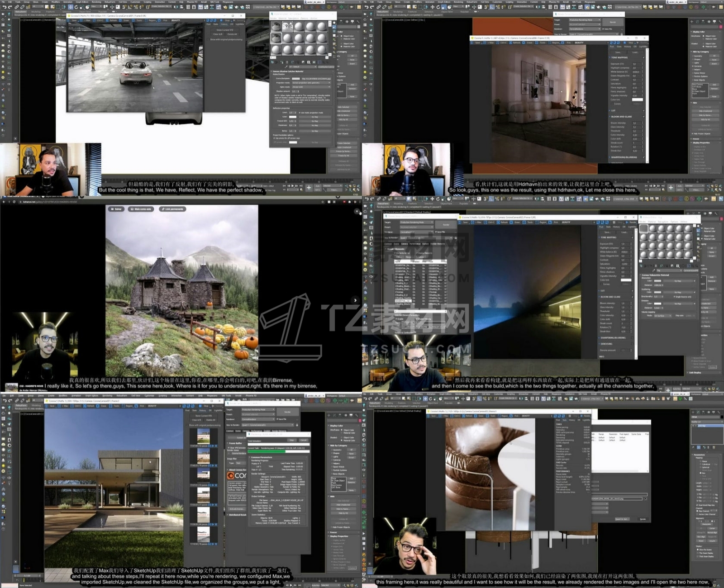Screen dimensions: 724x588
Task: Open Rendering menu in top-left 3ds Max window
Action: tap(96, 2)
